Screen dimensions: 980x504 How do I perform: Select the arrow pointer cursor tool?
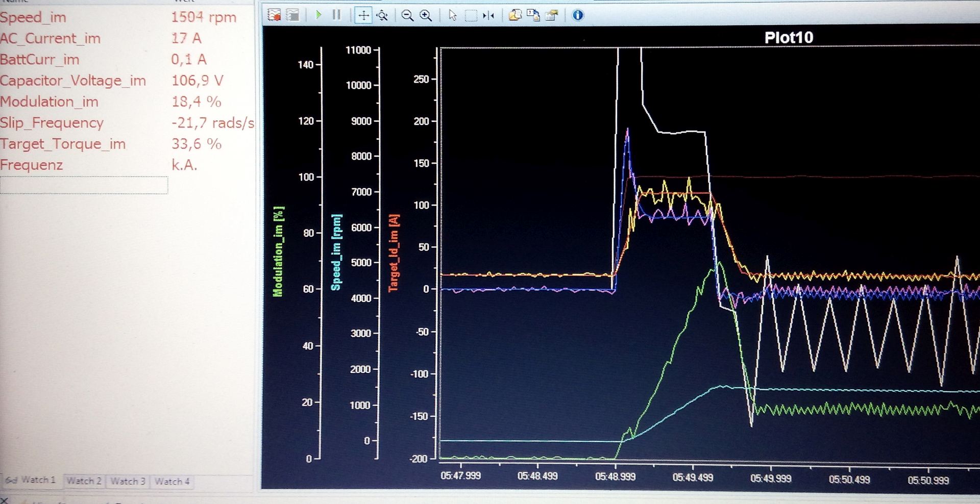pyautogui.click(x=452, y=15)
